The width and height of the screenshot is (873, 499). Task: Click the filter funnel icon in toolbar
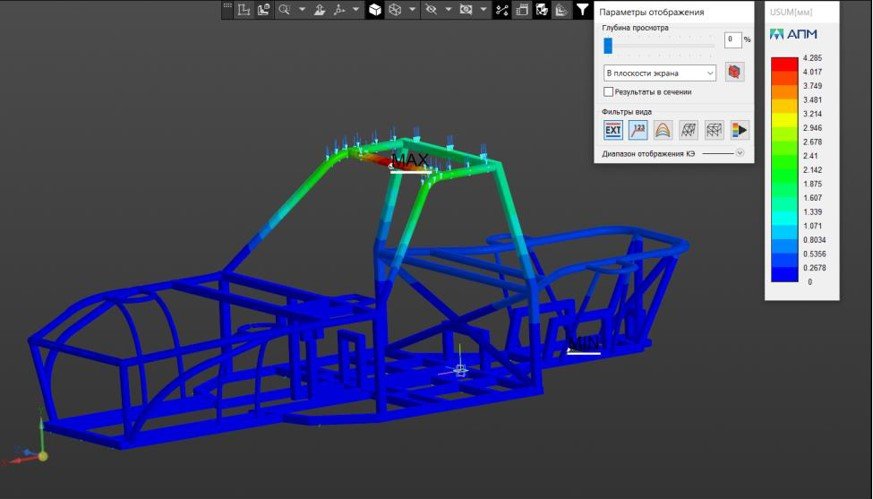tap(583, 10)
